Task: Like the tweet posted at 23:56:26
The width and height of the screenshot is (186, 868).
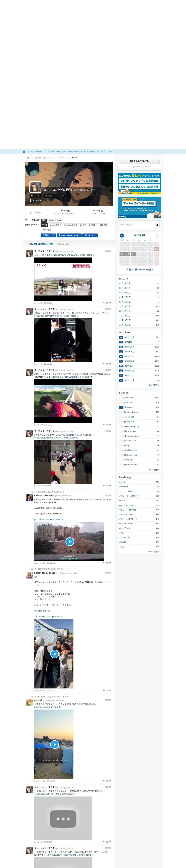Action: (x=110, y=364)
